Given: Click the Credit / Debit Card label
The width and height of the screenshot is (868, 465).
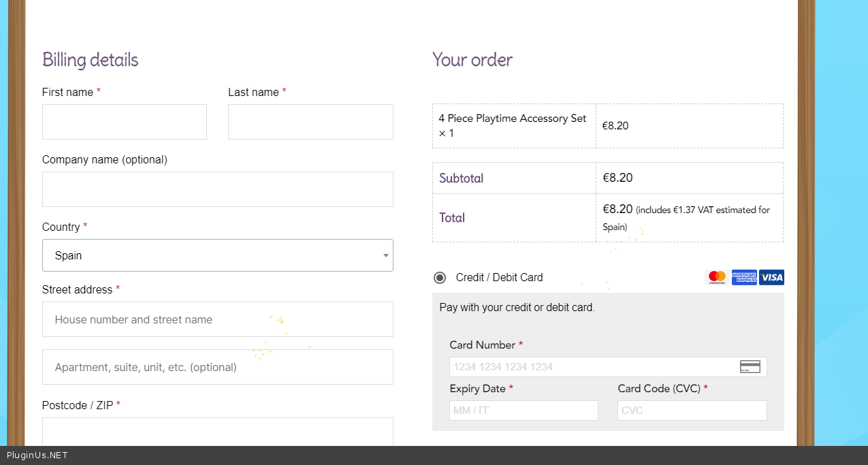Looking at the screenshot, I should pos(499,277).
